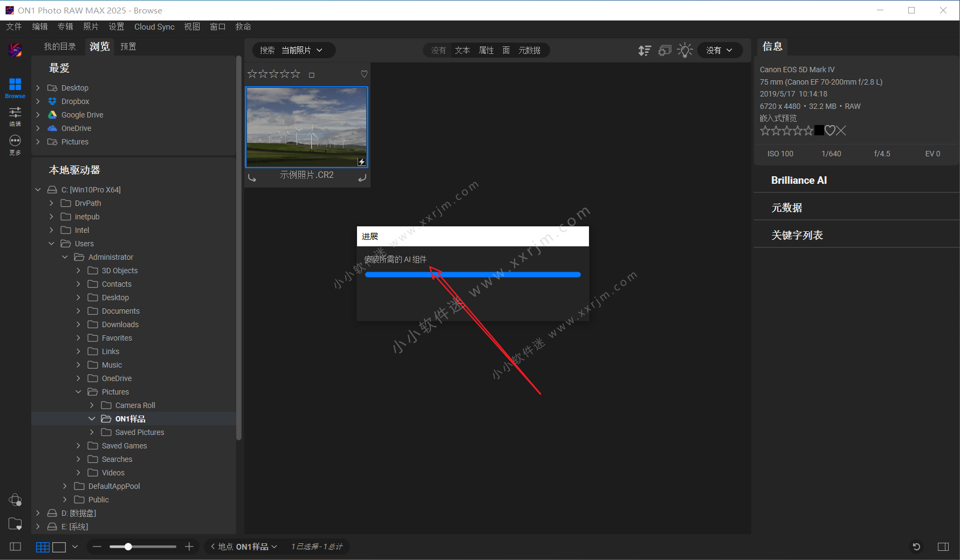This screenshot has height=560, width=960.
Task: Open the 没有 preset dropdown
Action: (x=720, y=50)
